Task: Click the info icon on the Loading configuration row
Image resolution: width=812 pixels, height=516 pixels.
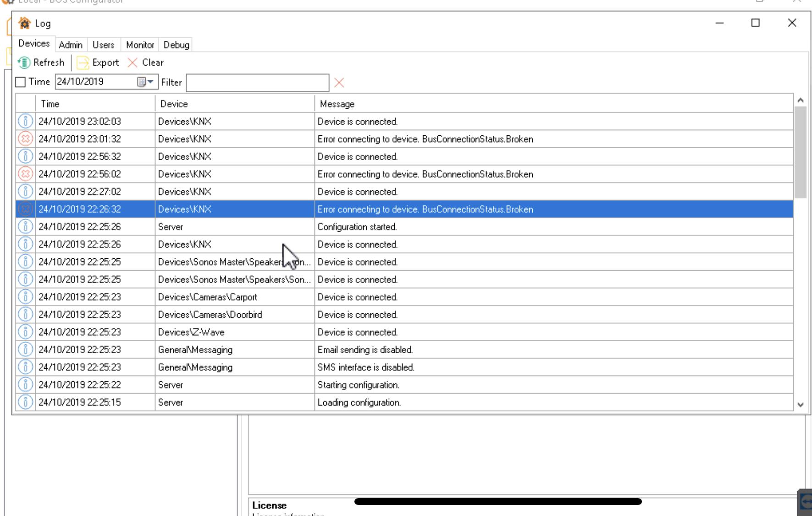Action: (x=26, y=402)
